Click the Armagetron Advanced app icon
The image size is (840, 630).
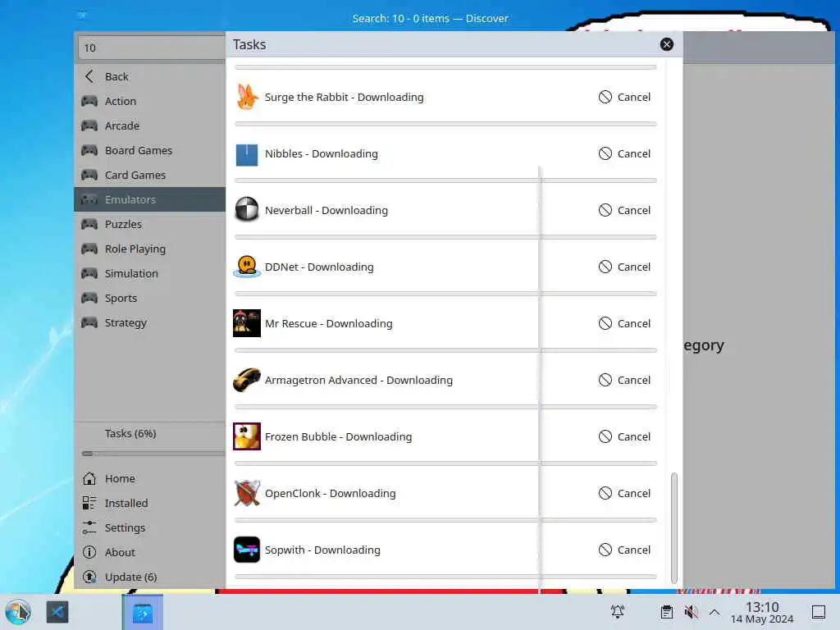click(247, 380)
